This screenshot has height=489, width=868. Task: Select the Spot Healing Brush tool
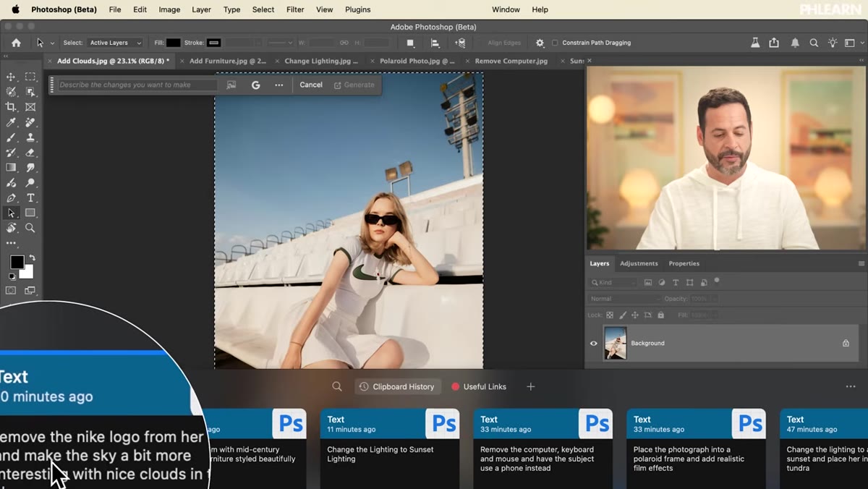[x=30, y=122]
